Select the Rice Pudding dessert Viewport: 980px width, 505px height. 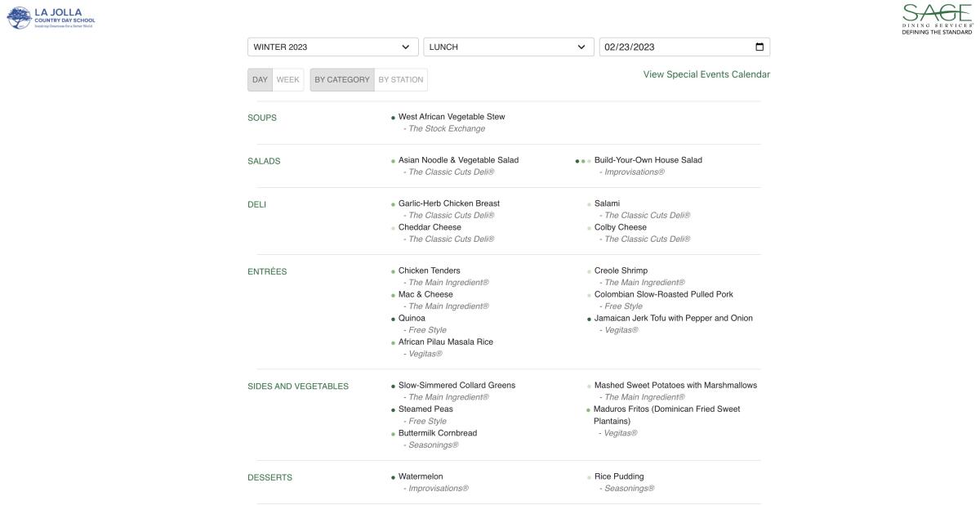coord(618,476)
